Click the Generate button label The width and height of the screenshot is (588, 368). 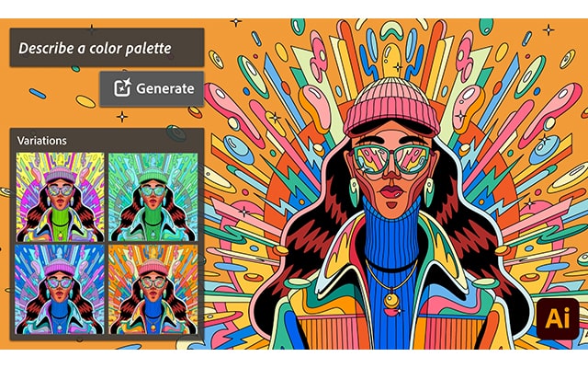pos(165,88)
